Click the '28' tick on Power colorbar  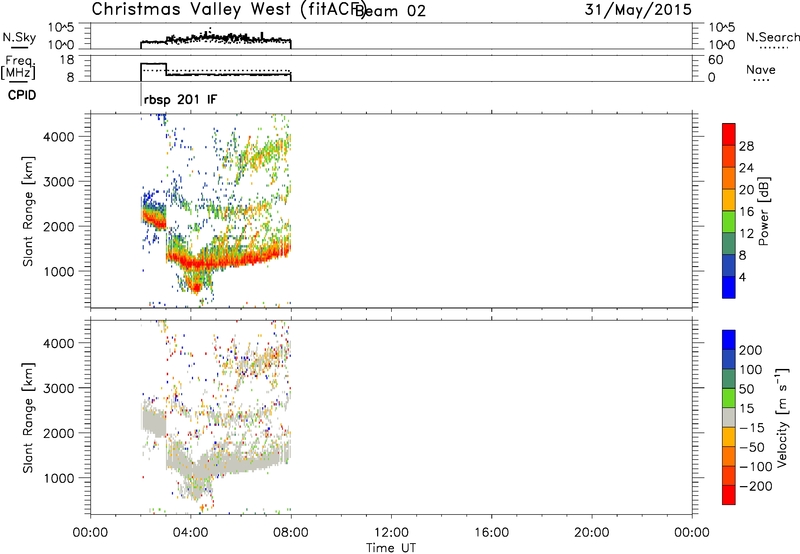point(746,146)
